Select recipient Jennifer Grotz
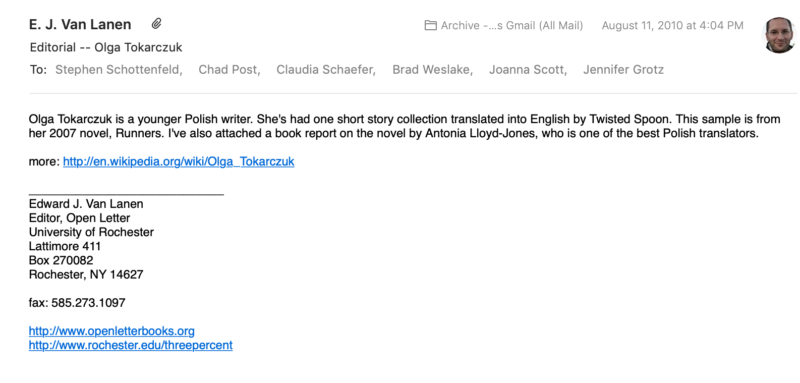 (x=623, y=70)
